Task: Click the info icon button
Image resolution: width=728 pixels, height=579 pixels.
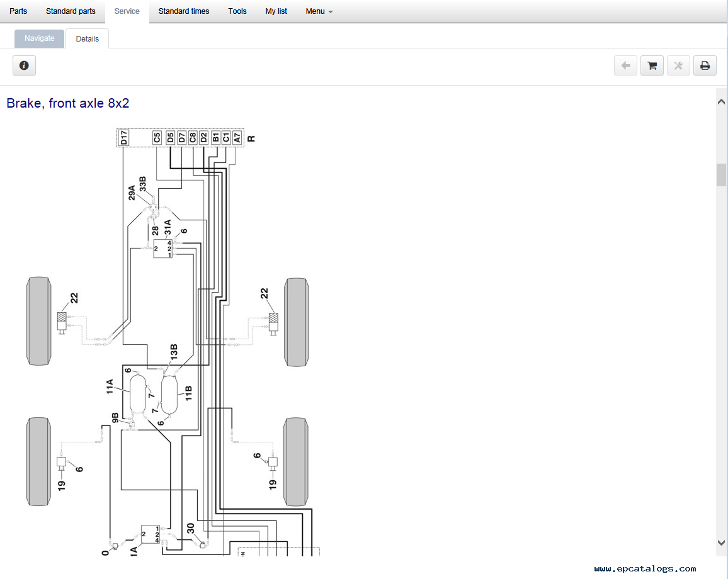Action: pyautogui.click(x=24, y=65)
